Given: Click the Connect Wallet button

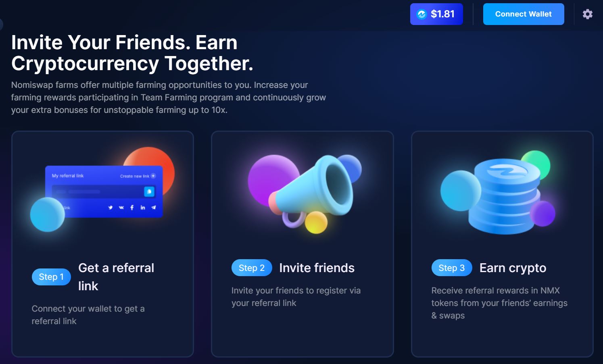Looking at the screenshot, I should pos(524,14).
